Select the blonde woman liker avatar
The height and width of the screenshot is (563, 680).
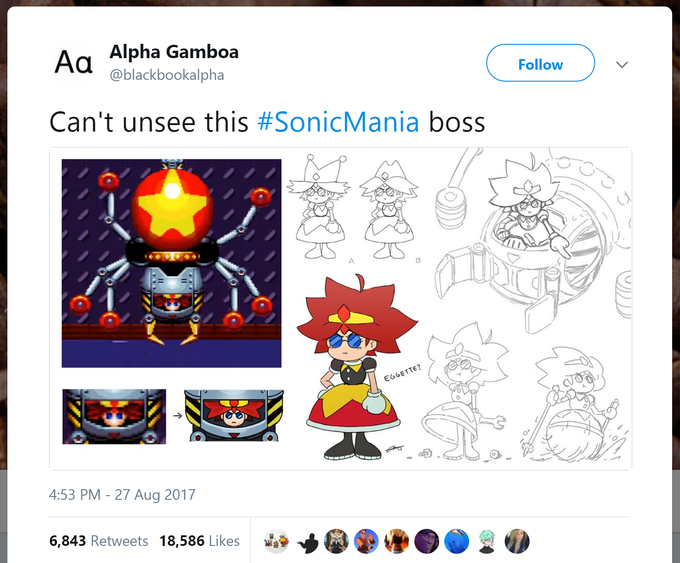[517, 541]
